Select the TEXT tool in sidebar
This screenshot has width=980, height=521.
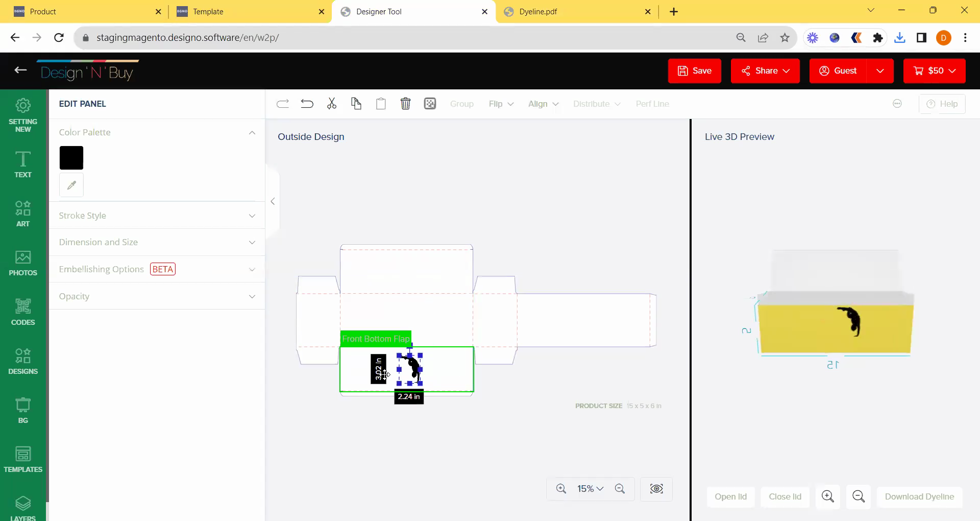tap(23, 164)
